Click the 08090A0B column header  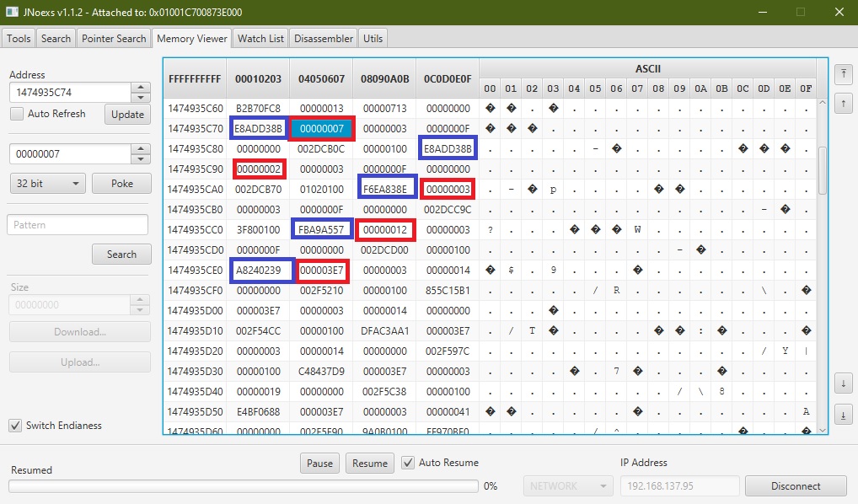pos(384,78)
